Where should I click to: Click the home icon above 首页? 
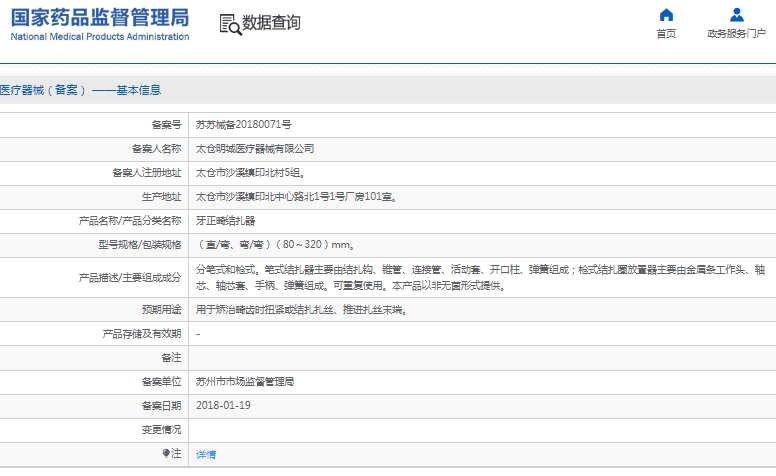[666, 15]
